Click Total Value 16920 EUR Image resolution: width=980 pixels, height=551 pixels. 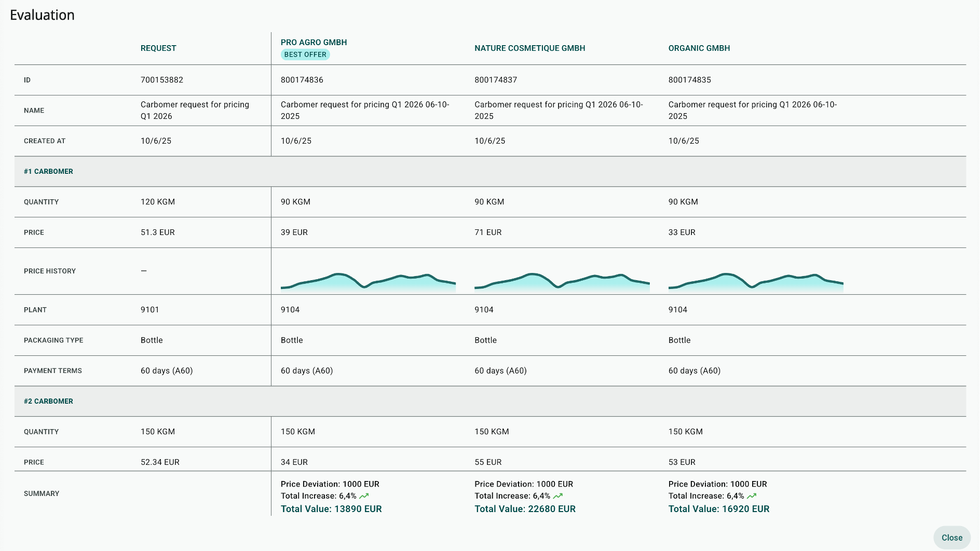click(x=718, y=509)
